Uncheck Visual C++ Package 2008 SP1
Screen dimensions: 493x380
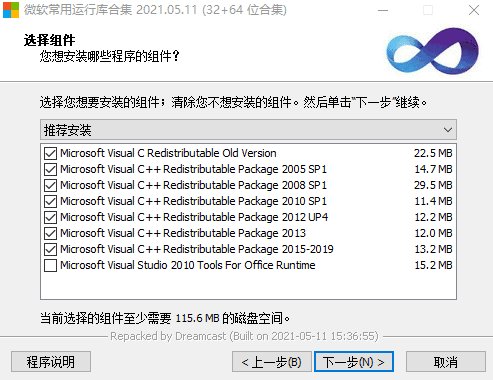coord(50,185)
